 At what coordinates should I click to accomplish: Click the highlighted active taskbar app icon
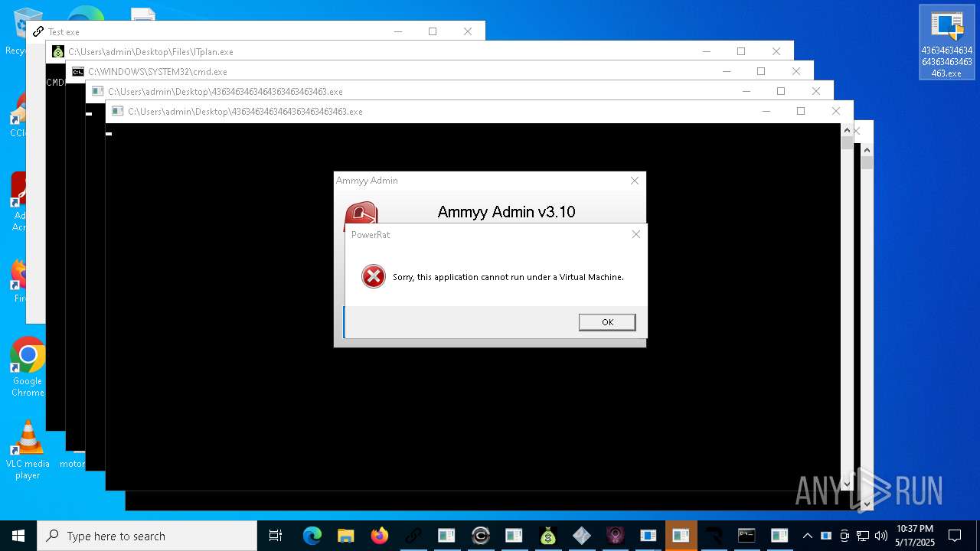681,536
